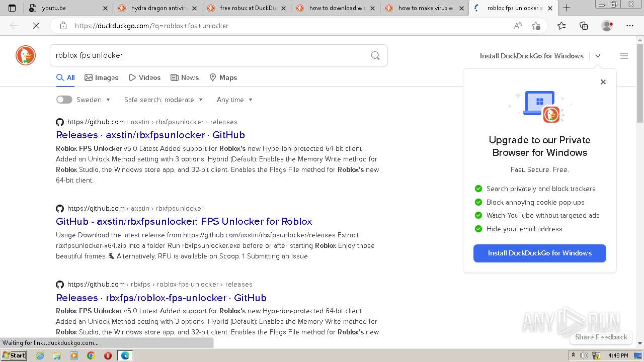Open the volume tray icon
Image resolution: width=644 pixels, height=362 pixels.
click(584, 355)
